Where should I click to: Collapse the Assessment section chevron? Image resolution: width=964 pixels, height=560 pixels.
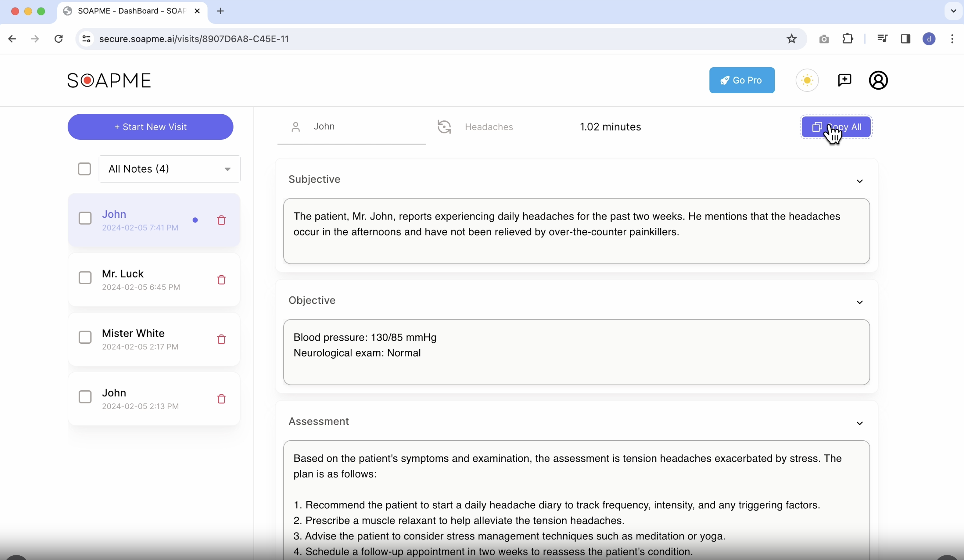coord(860,423)
